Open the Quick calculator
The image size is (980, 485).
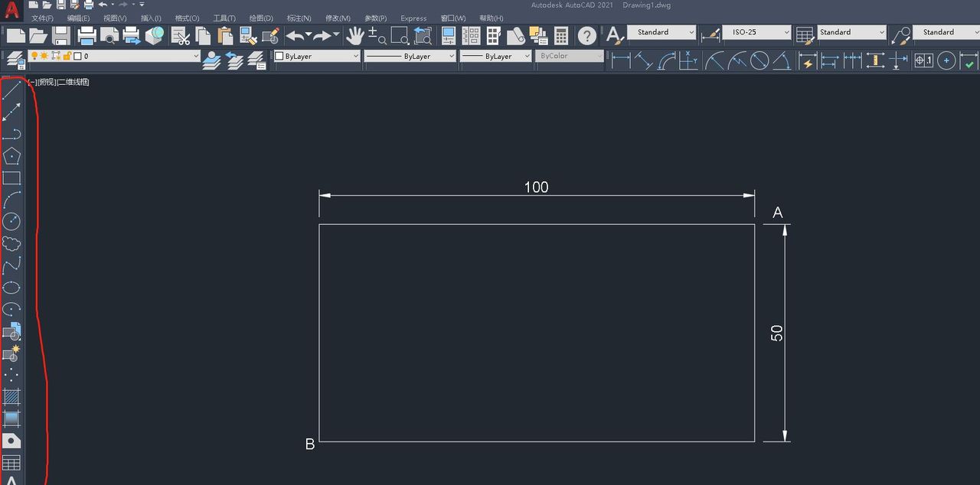coord(561,35)
